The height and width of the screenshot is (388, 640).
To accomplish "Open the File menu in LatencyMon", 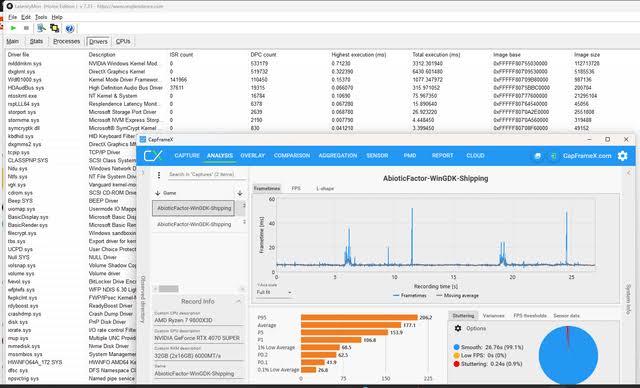I will coord(13,17).
